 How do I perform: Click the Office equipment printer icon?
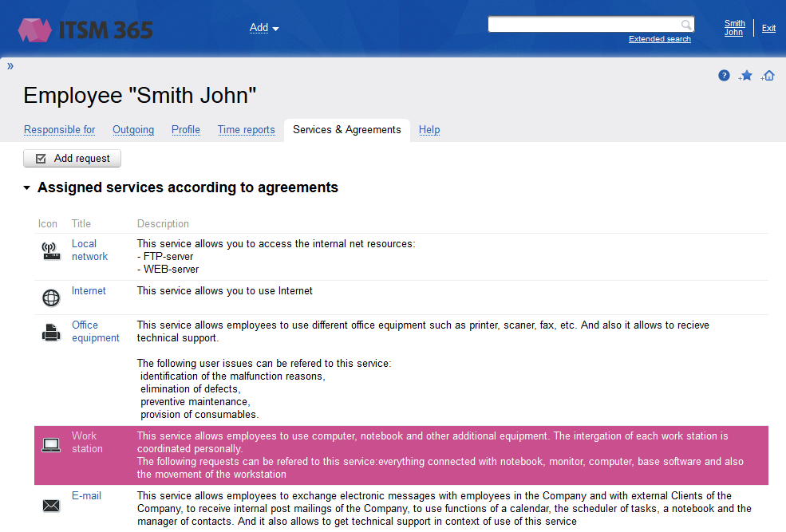(51, 333)
